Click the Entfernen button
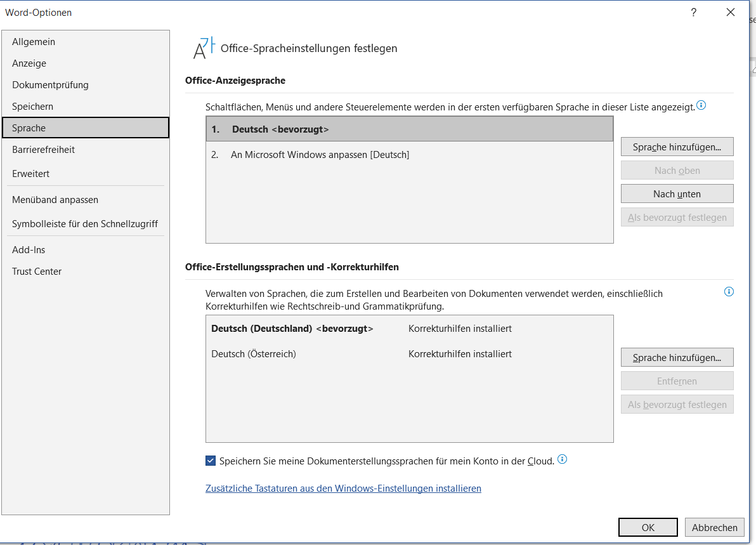The image size is (756, 545). (677, 381)
